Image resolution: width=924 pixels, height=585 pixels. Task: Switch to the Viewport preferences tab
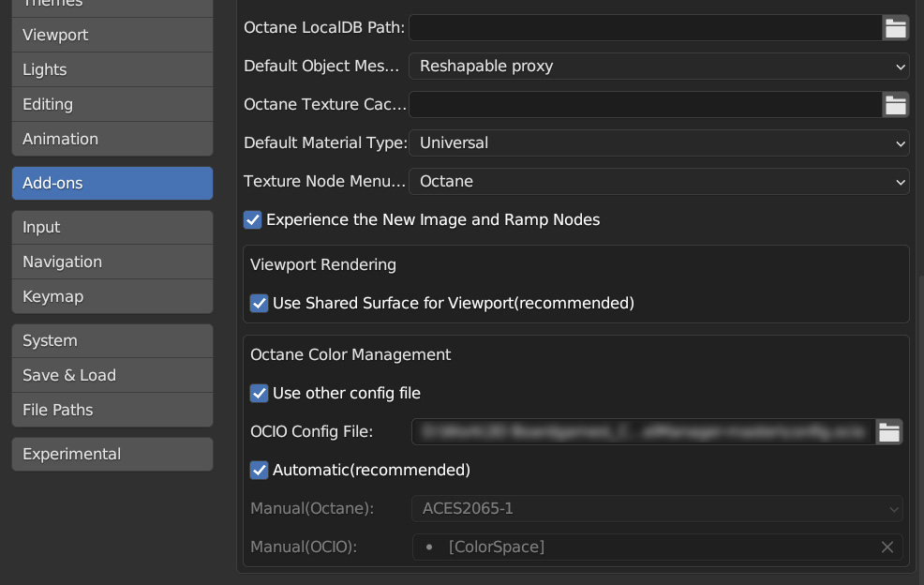tap(112, 35)
